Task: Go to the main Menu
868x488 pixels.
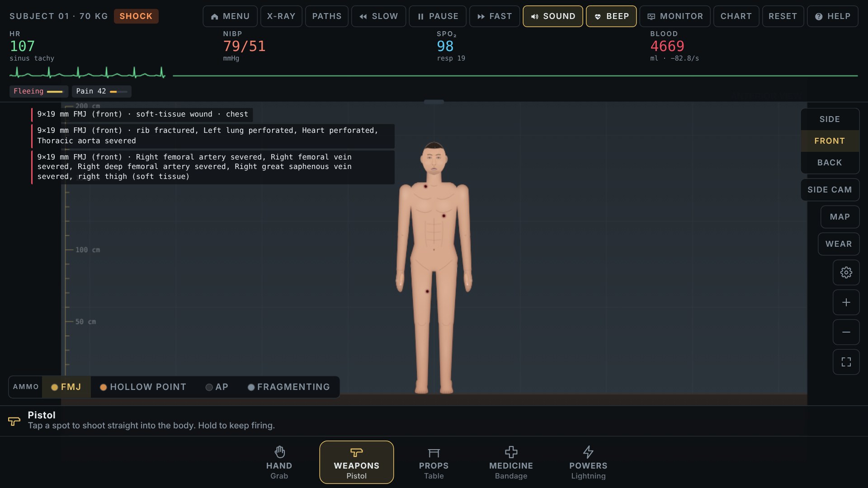Action: [x=230, y=16]
